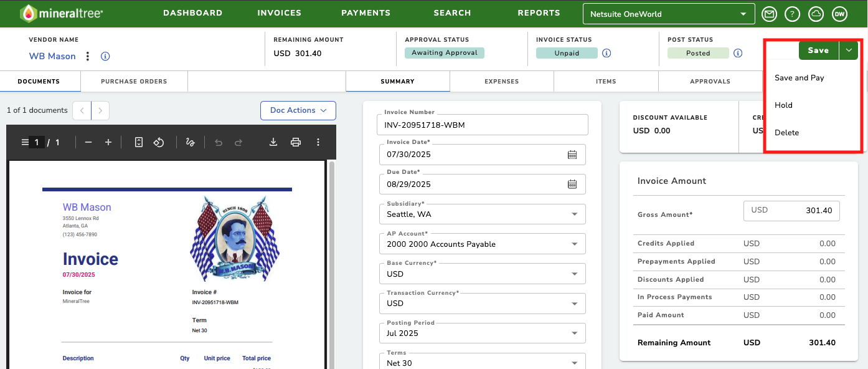The height and width of the screenshot is (369, 868).
Task: Zoom in on PDF viewer
Action: point(108,142)
